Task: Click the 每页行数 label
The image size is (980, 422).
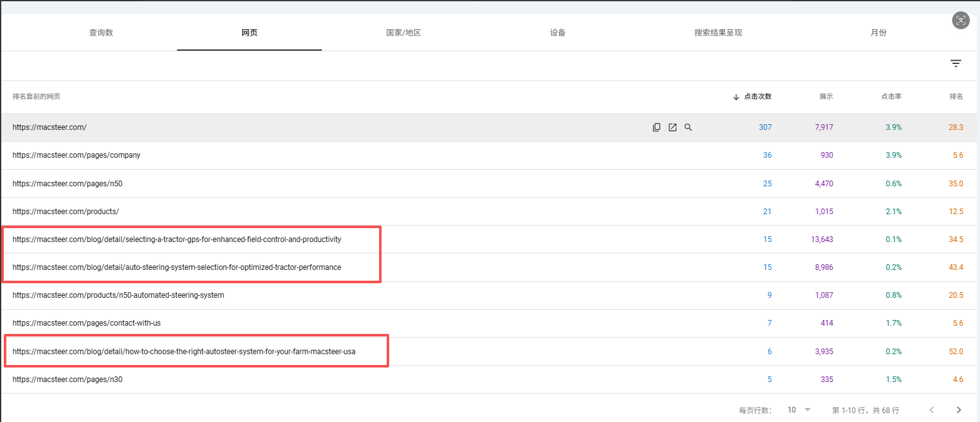Action: click(756, 411)
